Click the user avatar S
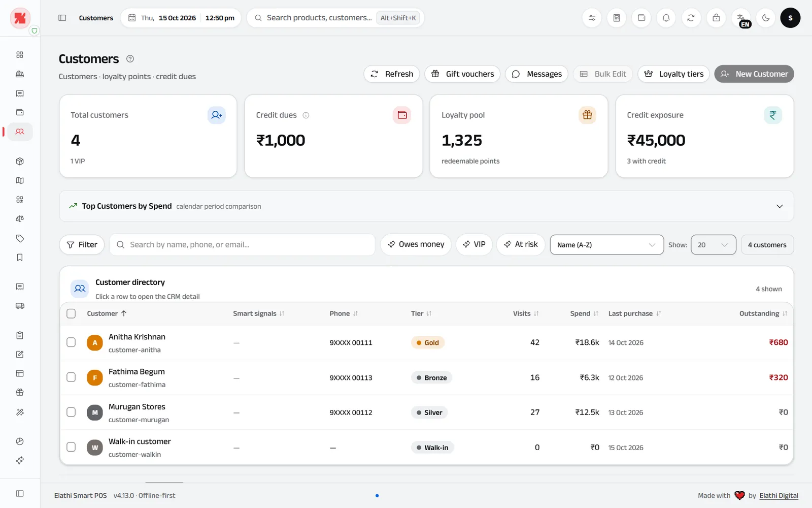Image resolution: width=812 pixels, height=508 pixels. [x=790, y=18]
